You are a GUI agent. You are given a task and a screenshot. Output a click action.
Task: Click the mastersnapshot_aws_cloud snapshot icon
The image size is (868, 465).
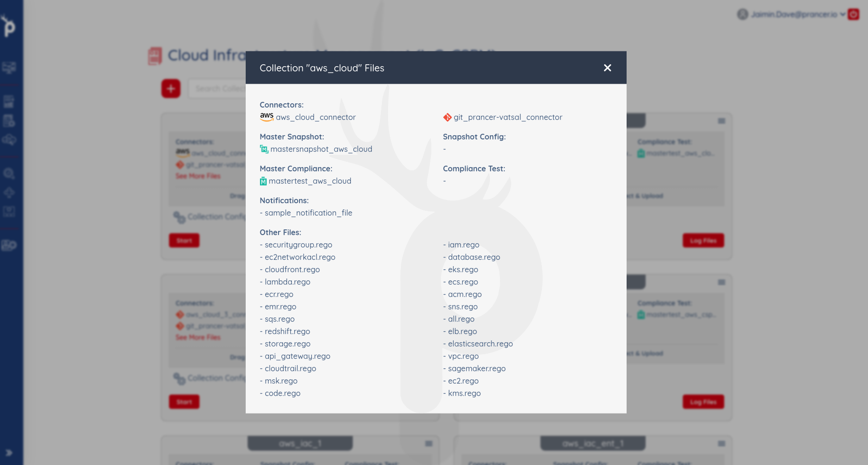point(264,149)
